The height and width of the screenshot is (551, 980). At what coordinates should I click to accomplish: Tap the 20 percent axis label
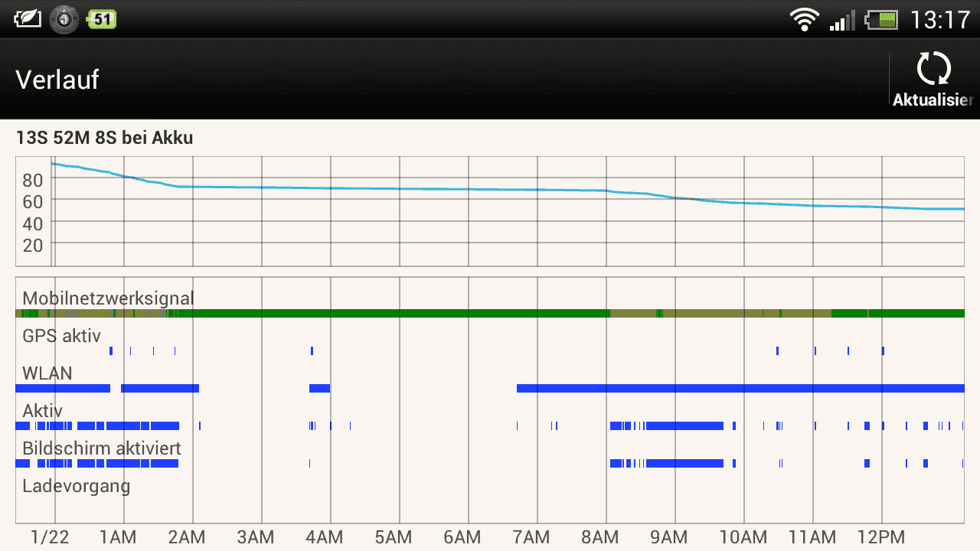(32, 245)
